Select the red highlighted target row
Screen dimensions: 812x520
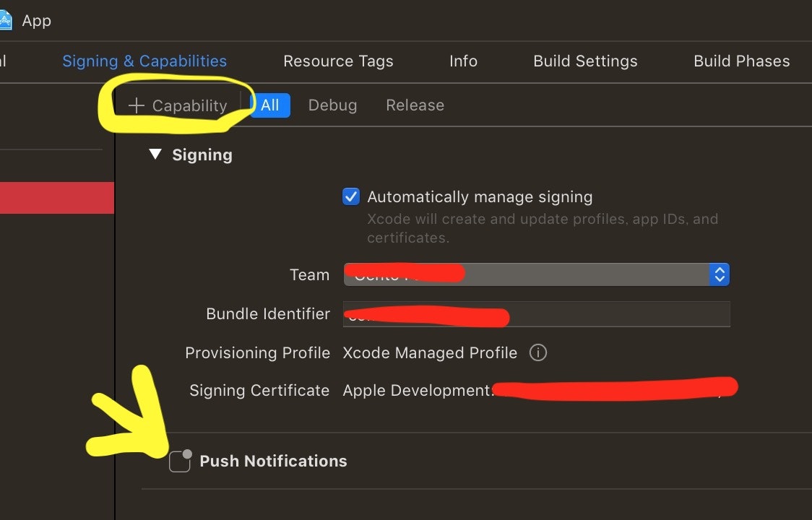point(57,197)
